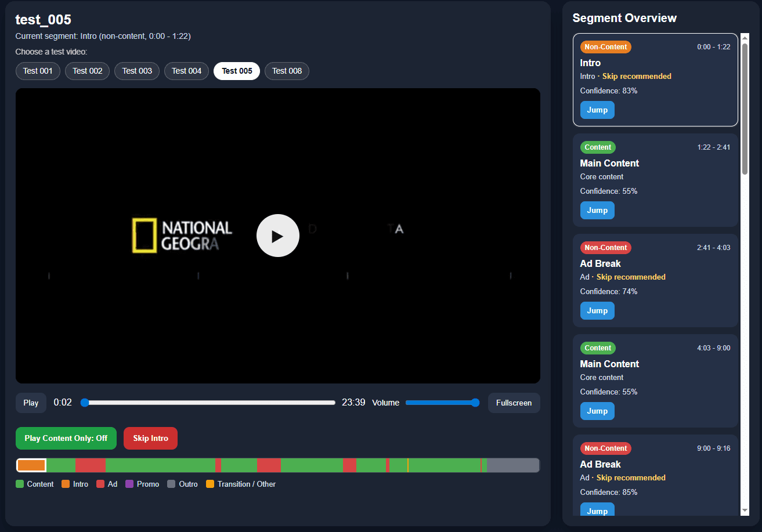The image size is (762, 532).
Task: Click the Play button below the video
Action: (x=31, y=403)
